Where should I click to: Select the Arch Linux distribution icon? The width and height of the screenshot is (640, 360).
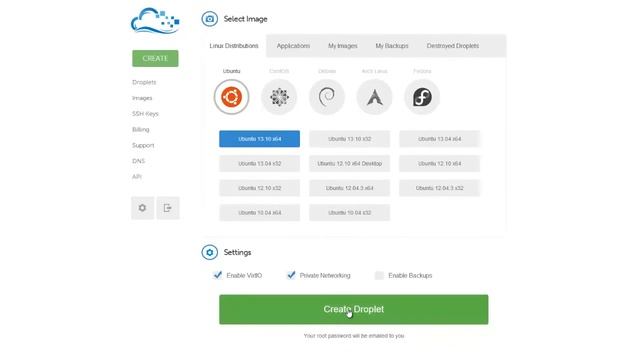coord(374,97)
